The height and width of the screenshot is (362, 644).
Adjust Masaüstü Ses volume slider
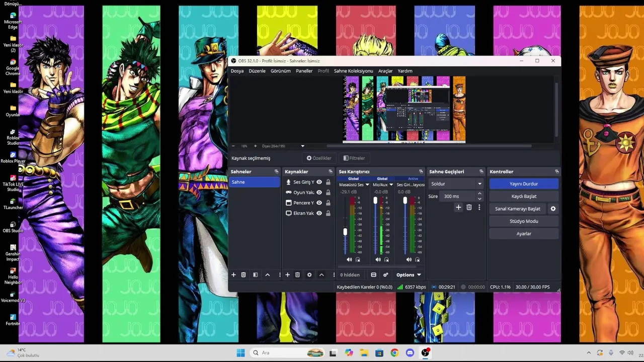[345, 232]
